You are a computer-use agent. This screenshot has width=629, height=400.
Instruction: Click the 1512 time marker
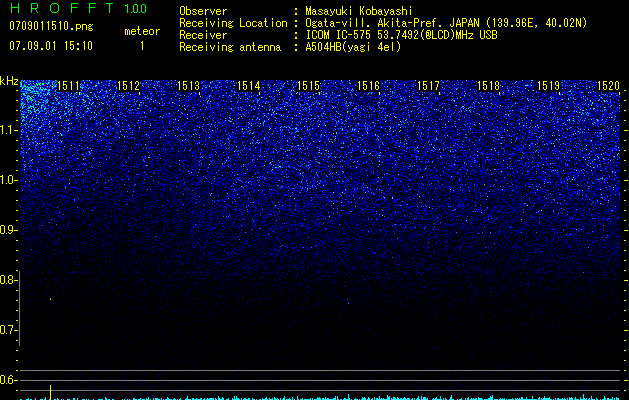(128, 85)
